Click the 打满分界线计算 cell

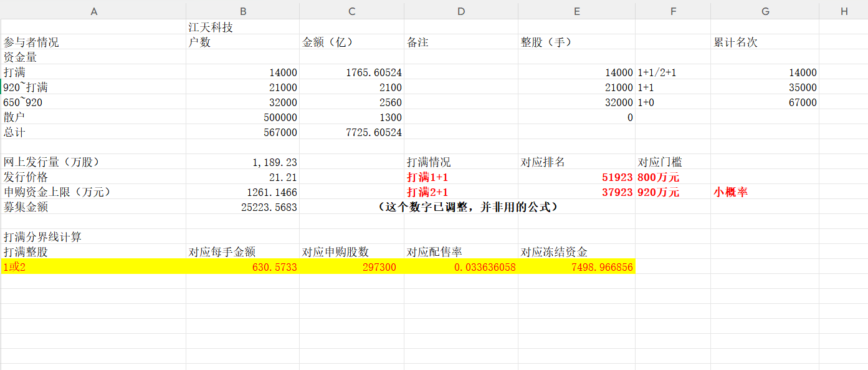point(93,237)
